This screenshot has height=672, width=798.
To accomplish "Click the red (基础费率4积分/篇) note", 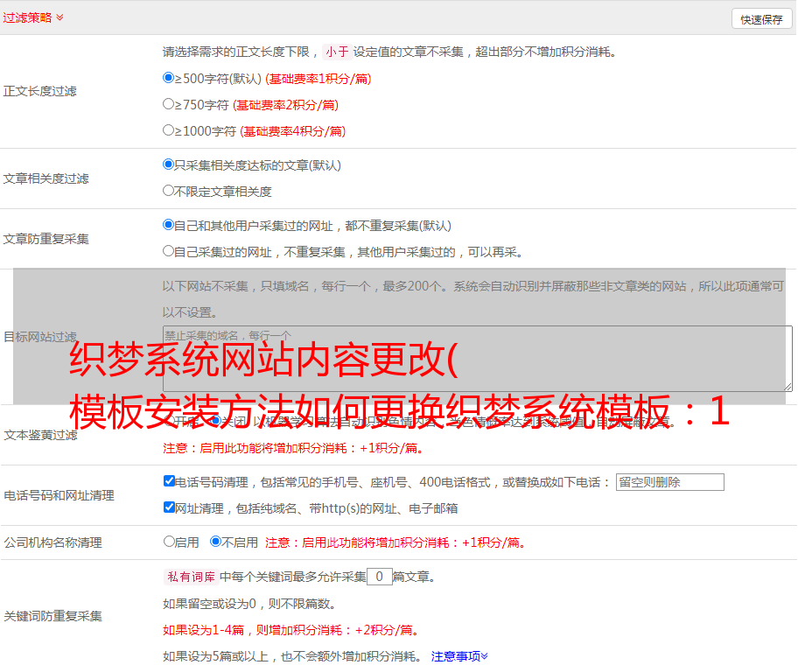I will point(293,131).
